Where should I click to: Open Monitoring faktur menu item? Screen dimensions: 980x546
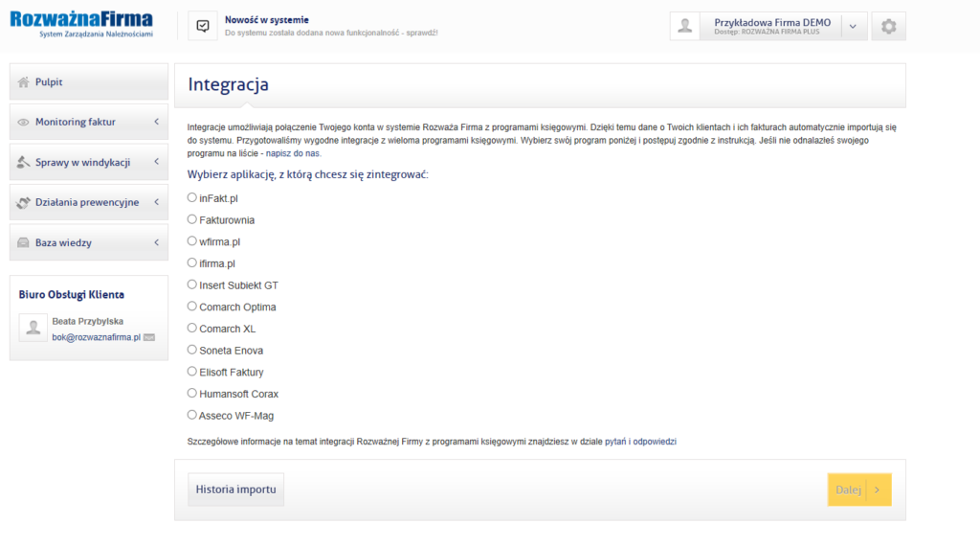tap(89, 122)
